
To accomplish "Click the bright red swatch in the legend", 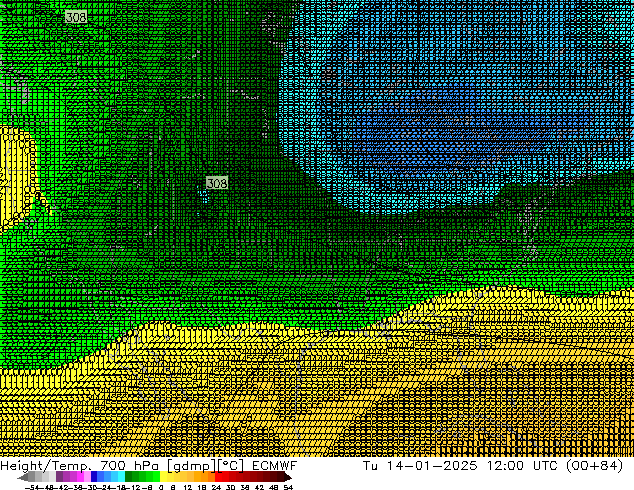I will point(218,477).
